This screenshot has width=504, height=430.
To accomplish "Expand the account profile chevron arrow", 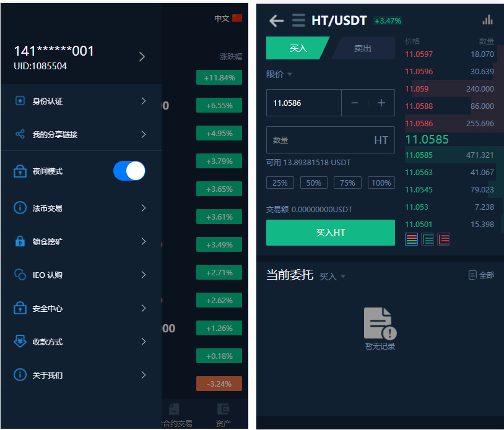I will [142, 57].
